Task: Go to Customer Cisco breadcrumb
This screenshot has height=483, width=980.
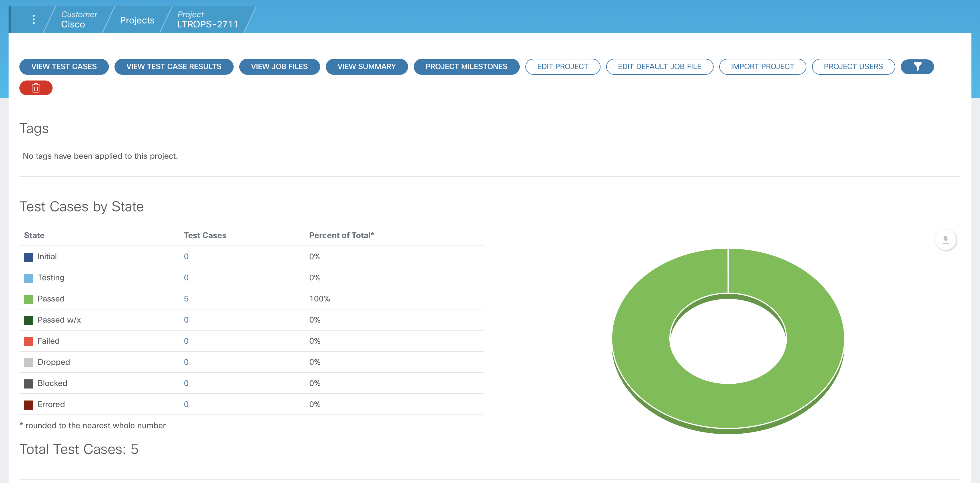Action: tap(79, 19)
